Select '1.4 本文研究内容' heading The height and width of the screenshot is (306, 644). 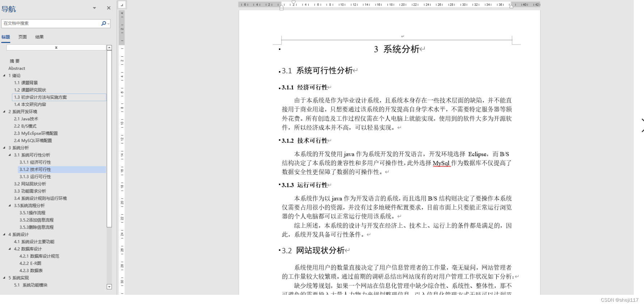click(30, 104)
